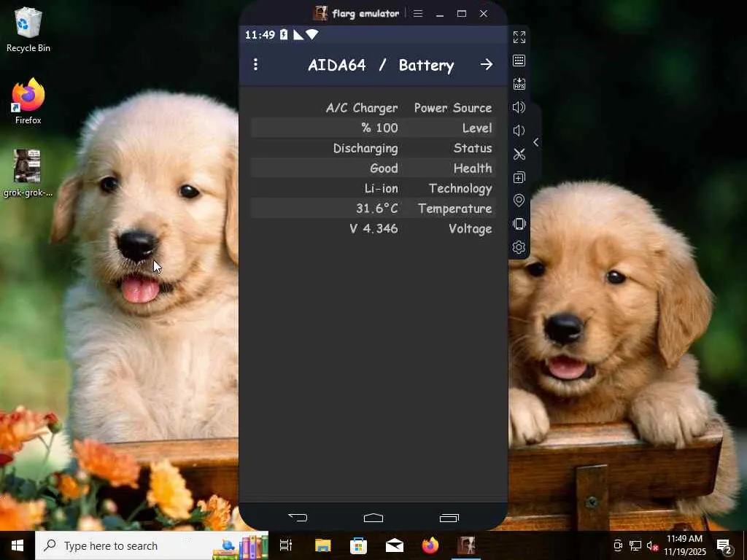Open the keyboard mapping tool in sidebar
Viewport: 747px width, 560px height.
519,61
